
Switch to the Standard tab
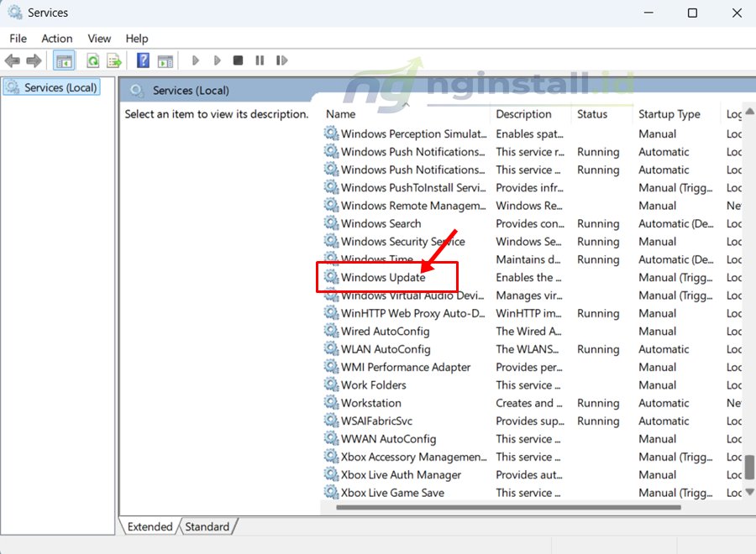[207, 526]
